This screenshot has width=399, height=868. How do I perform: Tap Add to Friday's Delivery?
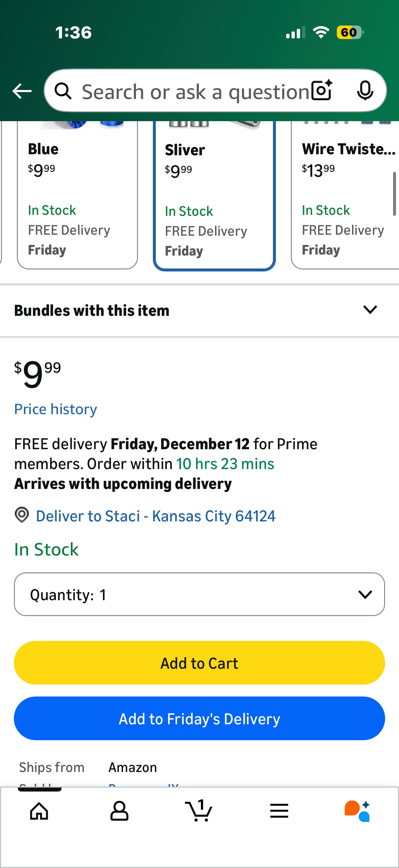(199, 718)
